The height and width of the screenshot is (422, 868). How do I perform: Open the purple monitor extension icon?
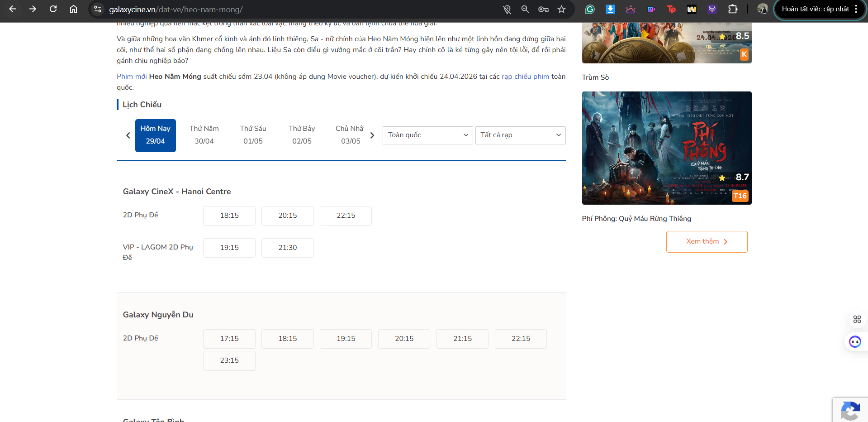click(x=712, y=9)
